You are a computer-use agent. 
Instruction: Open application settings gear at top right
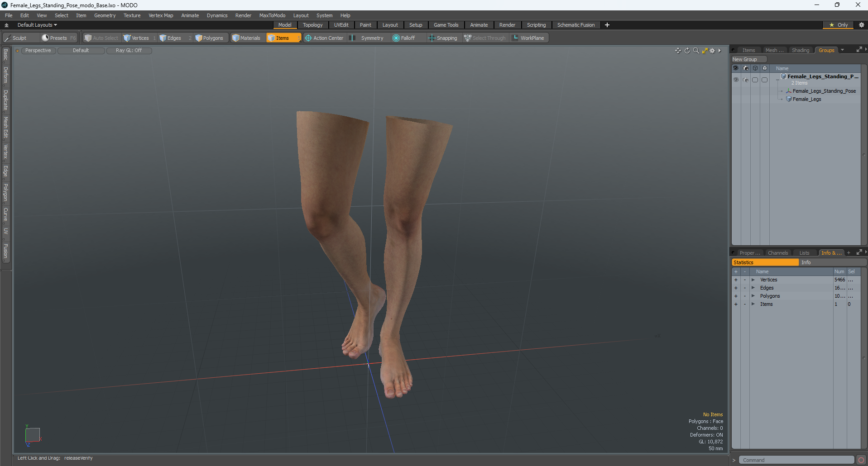click(862, 25)
